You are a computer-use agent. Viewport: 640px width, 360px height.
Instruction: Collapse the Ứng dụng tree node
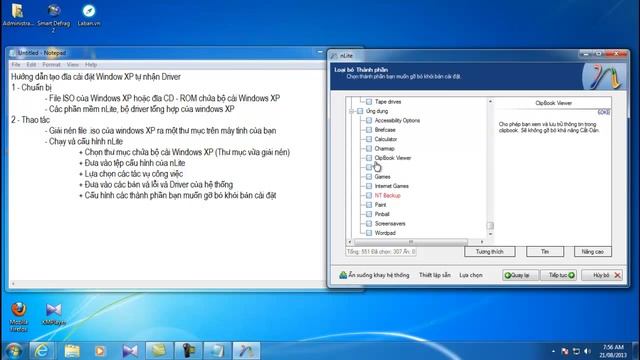pos(351,111)
